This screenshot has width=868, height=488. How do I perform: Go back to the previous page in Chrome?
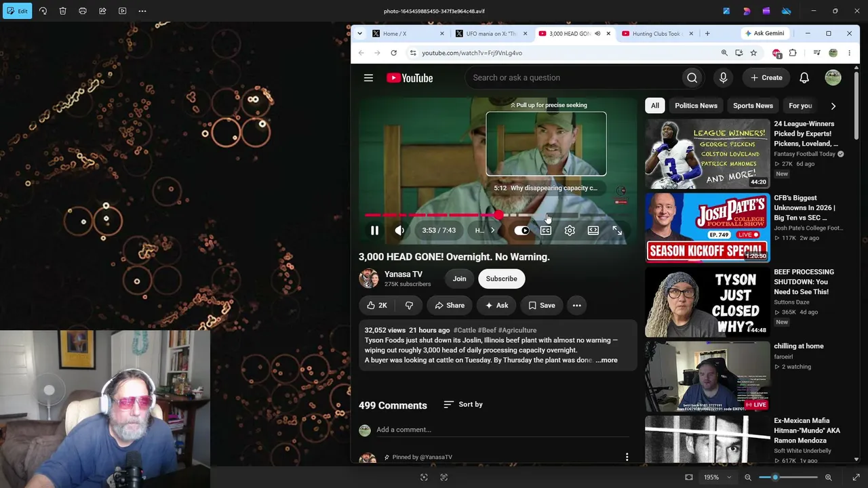coord(361,53)
